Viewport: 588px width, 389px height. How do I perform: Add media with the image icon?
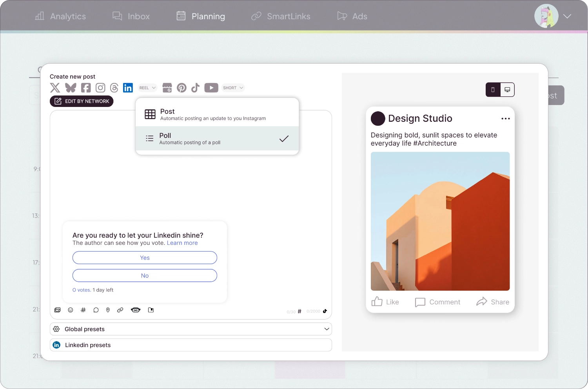click(58, 310)
